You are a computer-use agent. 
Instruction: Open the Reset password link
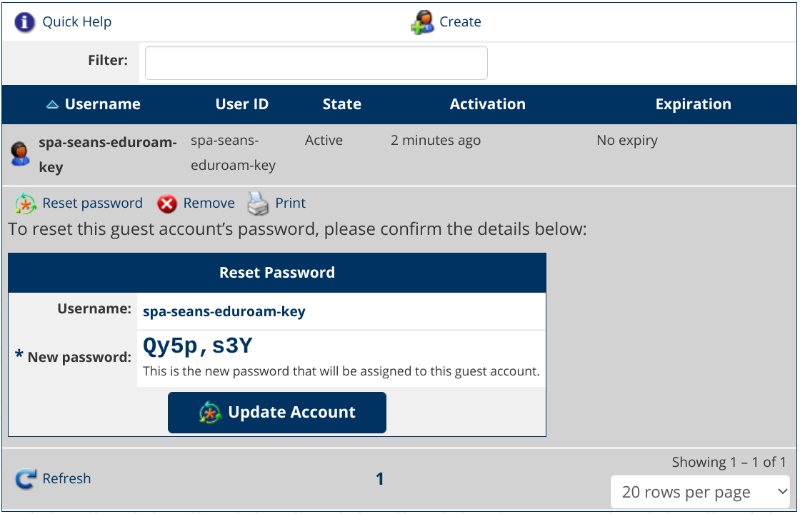tap(92, 203)
